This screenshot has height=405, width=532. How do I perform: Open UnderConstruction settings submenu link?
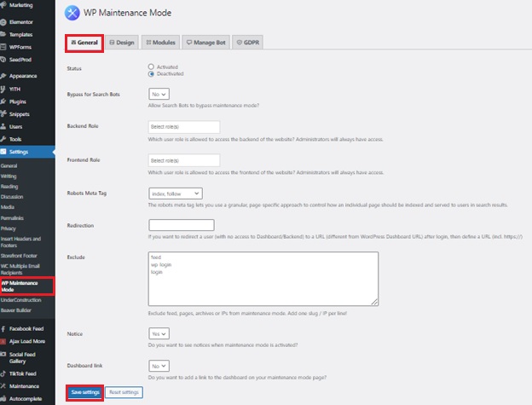tap(21, 300)
